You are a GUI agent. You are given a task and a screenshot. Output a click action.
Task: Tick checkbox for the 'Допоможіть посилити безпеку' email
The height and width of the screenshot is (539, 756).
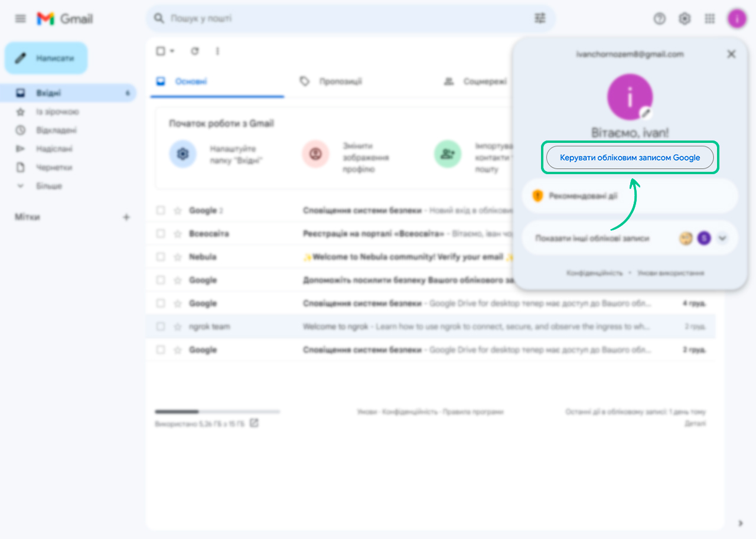point(161,280)
